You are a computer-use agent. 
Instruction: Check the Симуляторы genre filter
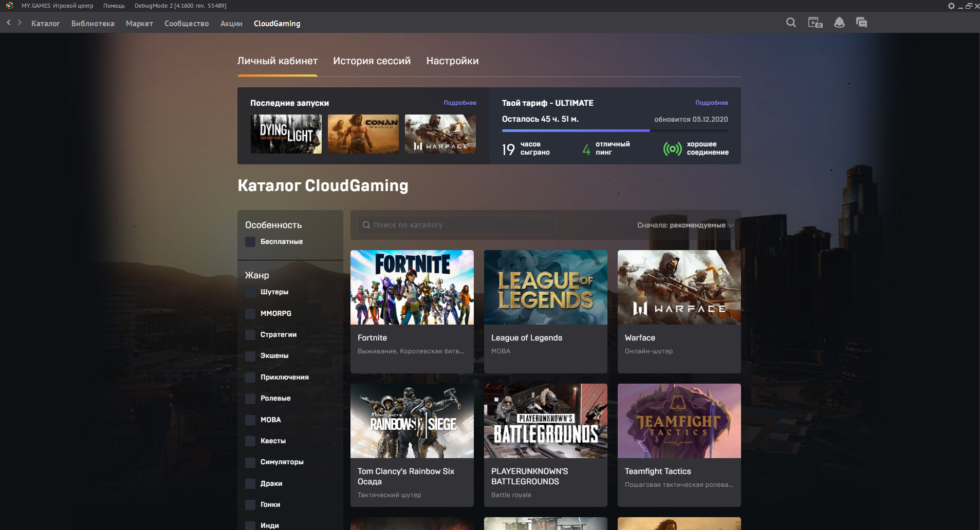[250, 462]
